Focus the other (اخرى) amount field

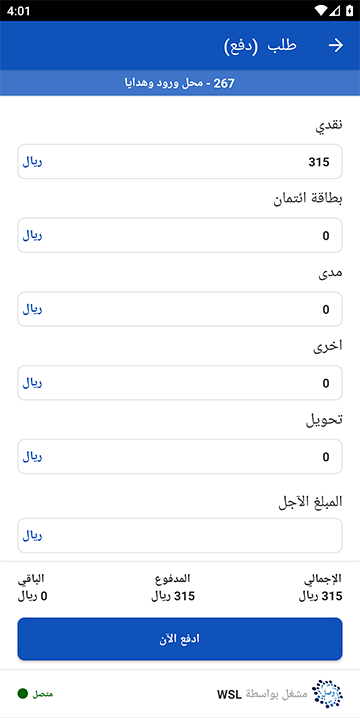coord(180,383)
